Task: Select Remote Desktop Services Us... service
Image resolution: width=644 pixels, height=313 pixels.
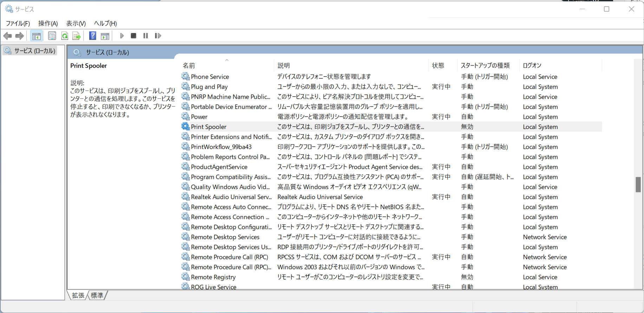Action: (231, 247)
